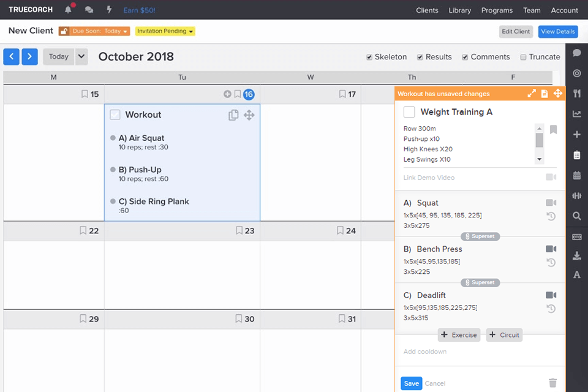
Task: View history for Squat exercise
Action: coord(551,216)
